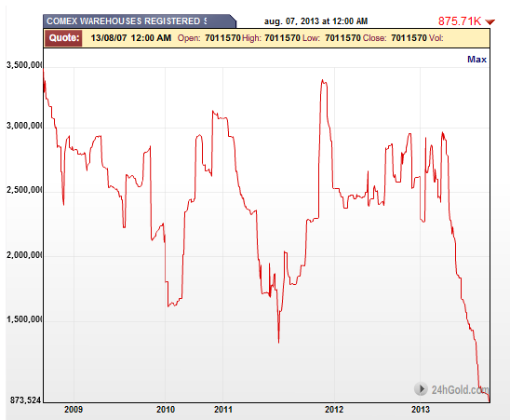Click the 875.71K value
Image resolution: width=510 pixels, height=420 pixels.
coord(459,21)
